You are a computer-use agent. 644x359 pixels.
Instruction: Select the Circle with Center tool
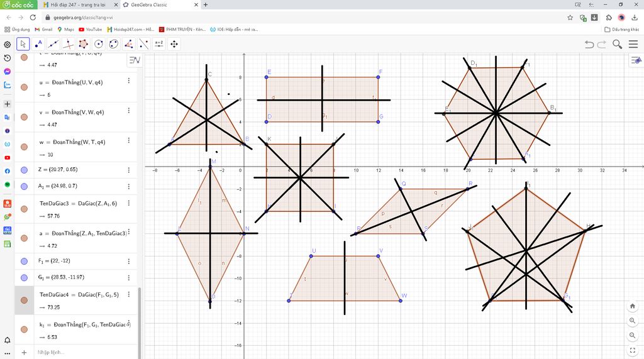point(99,44)
